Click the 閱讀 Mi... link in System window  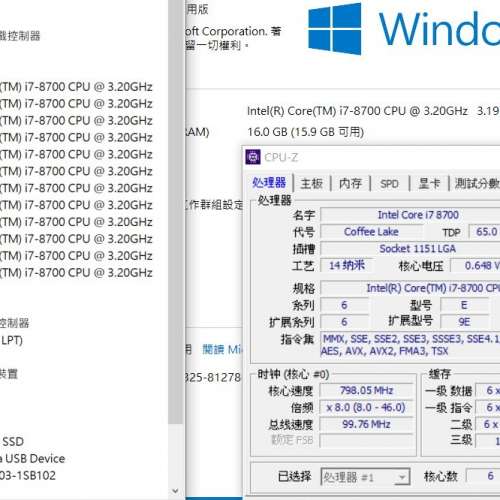tap(222, 349)
